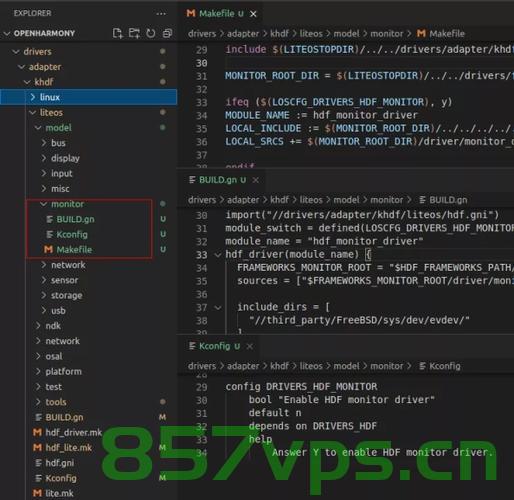Fold hdf_driver block at line 33

click(218, 255)
